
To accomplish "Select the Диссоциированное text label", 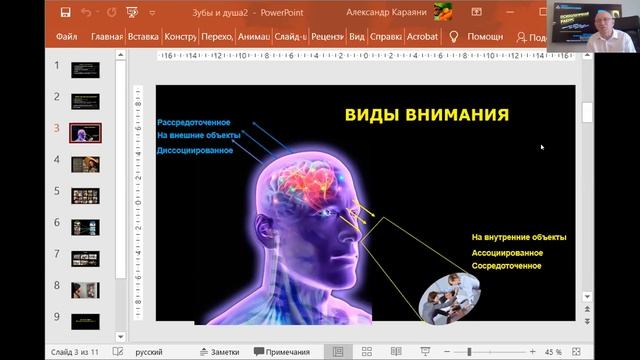I will coord(195,151).
